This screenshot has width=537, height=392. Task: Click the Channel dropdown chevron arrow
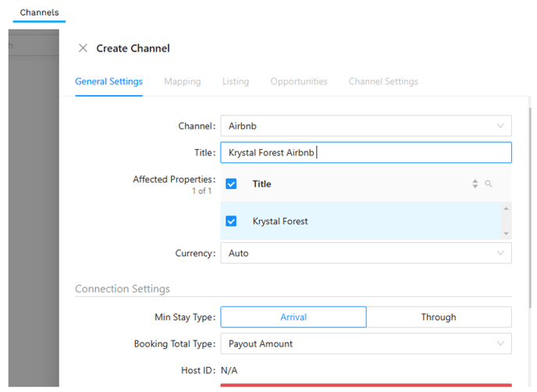pos(500,126)
